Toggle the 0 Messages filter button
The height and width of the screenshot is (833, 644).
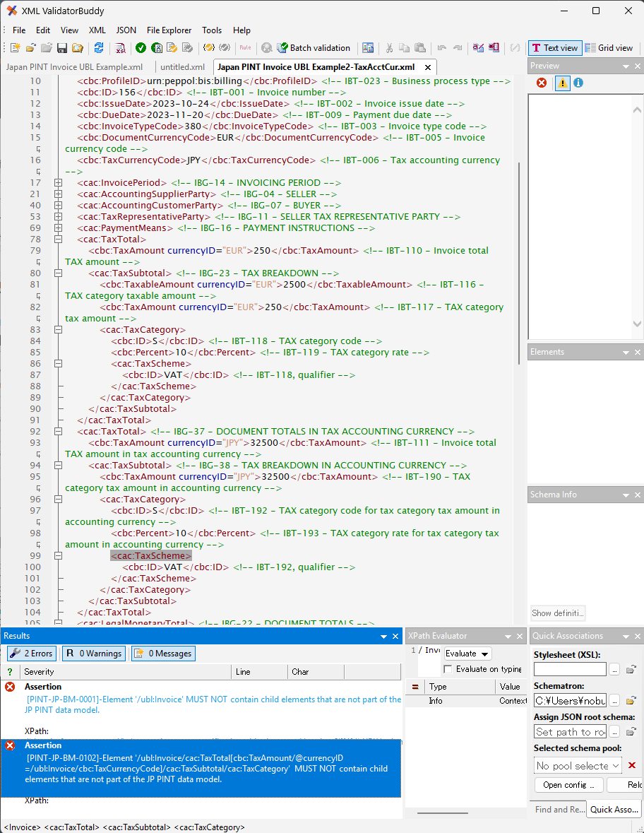(x=164, y=654)
